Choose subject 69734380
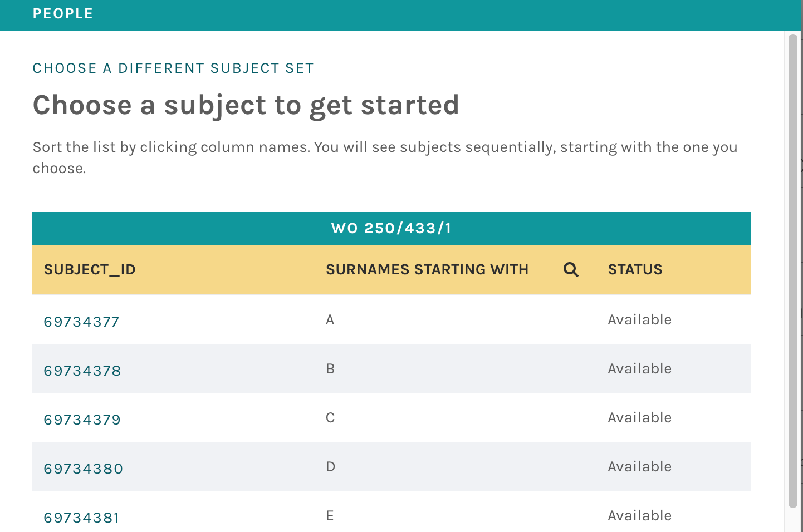Screen dimensions: 803x532 pos(84,469)
